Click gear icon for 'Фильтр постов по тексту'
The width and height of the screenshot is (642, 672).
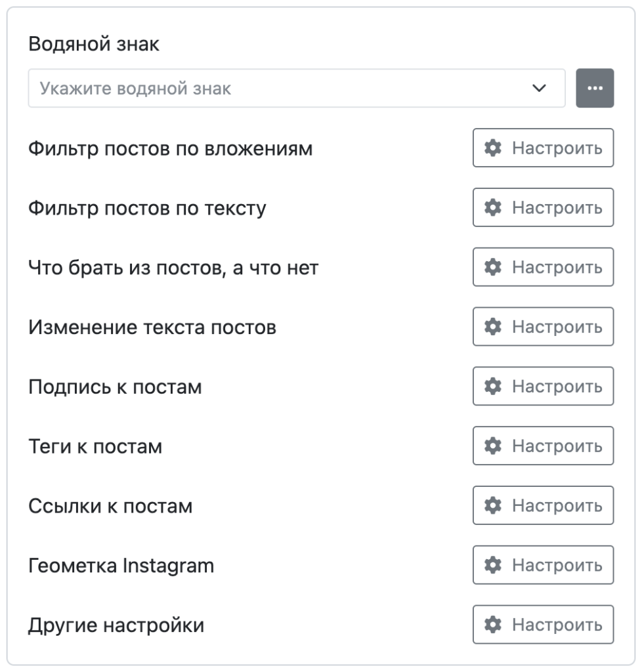pyautogui.click(x=492, y=208)
